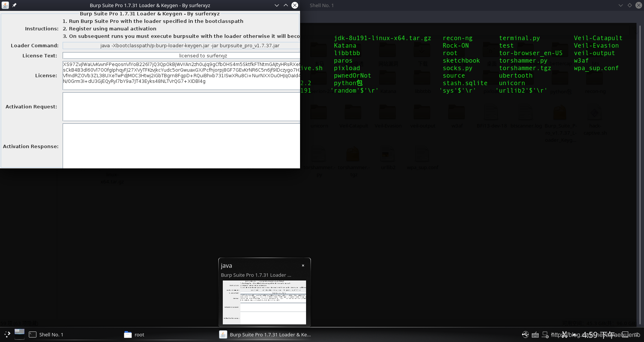The width and height of the screenshot is (644, 342).
Task: Click 'tor-browser_en-US' in the terminal listing
Action: (x=531, y=53)
